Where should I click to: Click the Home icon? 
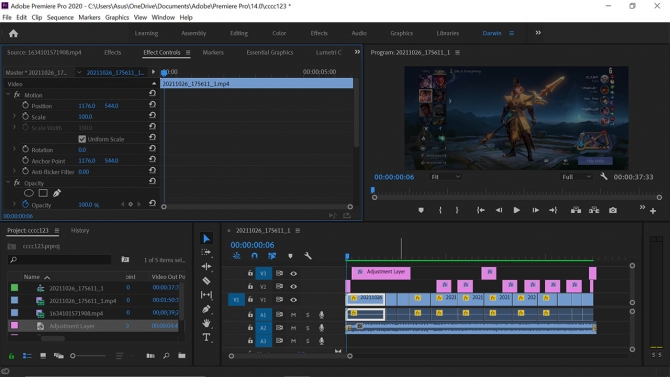13,33
